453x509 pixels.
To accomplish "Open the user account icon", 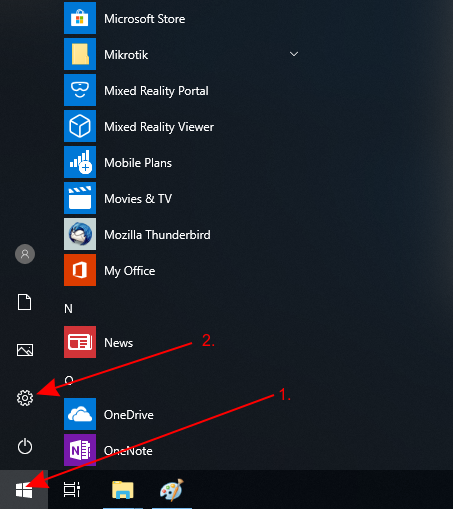I will tap(25, 254).
